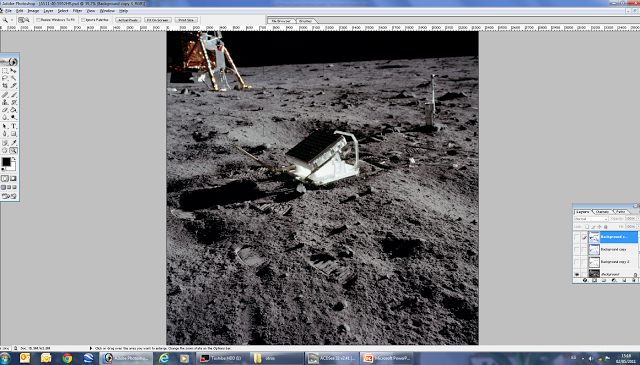This screenshot has width=640, height=365.
Task: Select the Path Selection tool
Action: point(5,126)
